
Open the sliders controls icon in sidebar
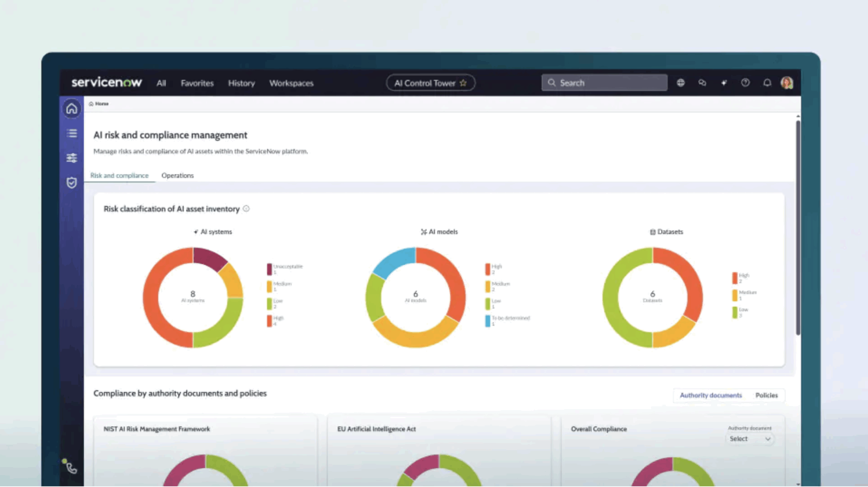coord(72,158)
